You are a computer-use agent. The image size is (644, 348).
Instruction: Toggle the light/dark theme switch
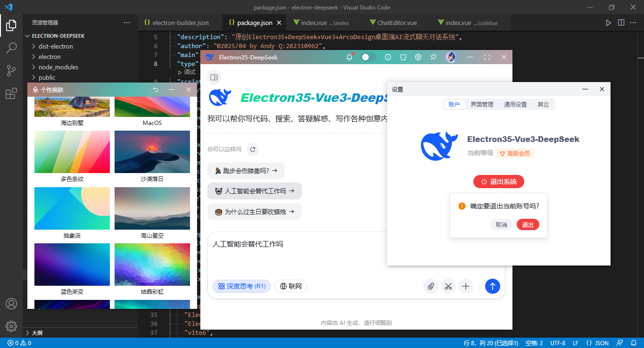point(369,57)
